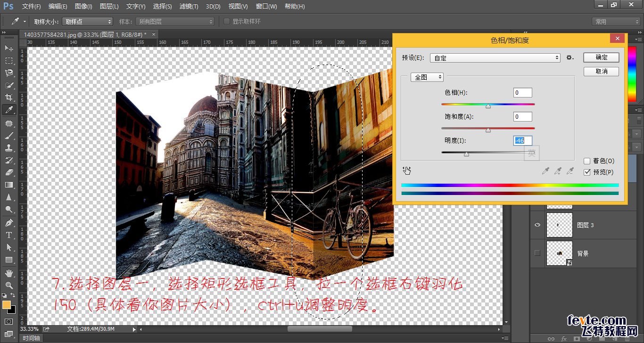Select the Crop tool
The image size is (644, 343).
(9, 97)
